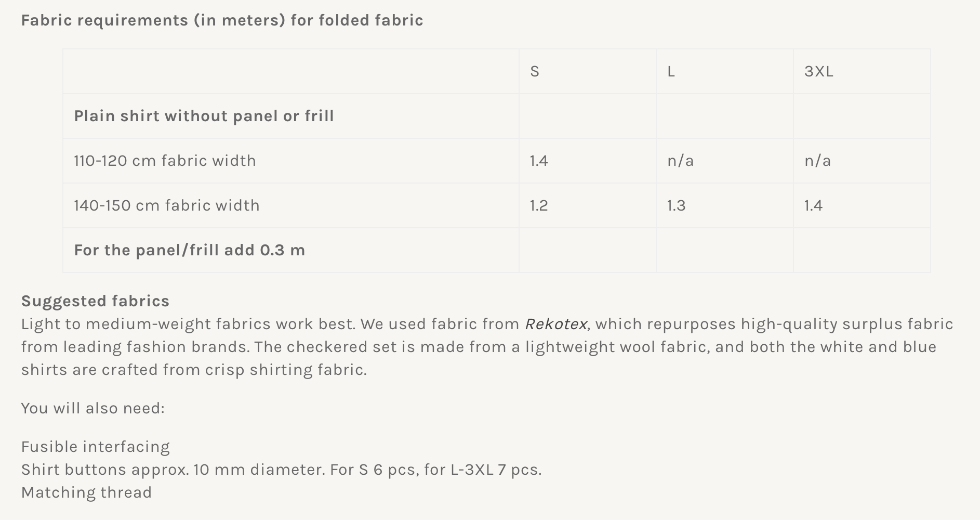This screenshot has height=520, width=980.
Task: Click the 'Suggested fabrics' heading
Action: coord(95,301)
